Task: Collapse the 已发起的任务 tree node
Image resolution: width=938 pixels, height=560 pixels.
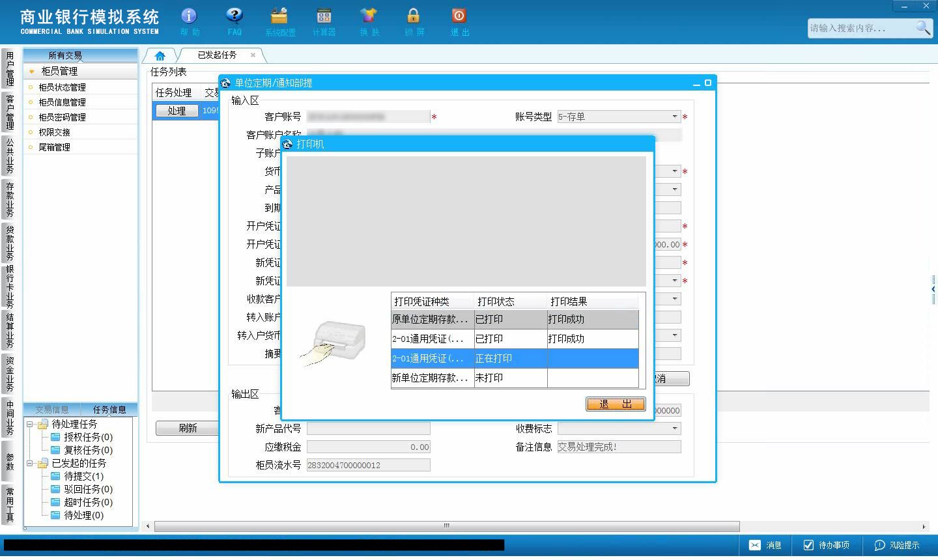Action: pyautogui.click(x=30, y=463)
